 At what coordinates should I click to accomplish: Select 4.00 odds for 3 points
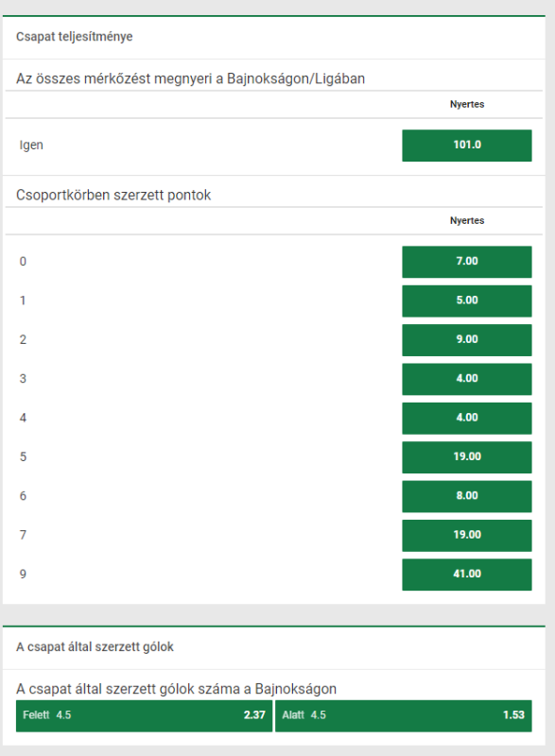click(467, 379)
